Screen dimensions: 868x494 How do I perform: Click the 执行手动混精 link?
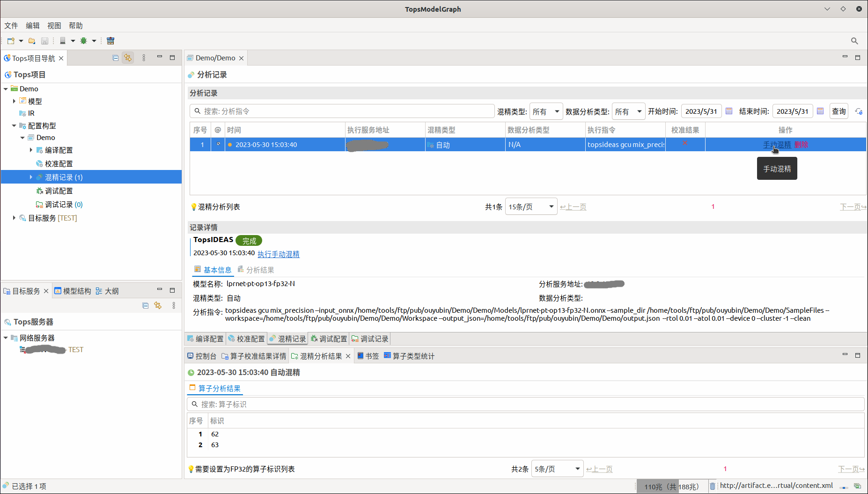click(279, 254)
